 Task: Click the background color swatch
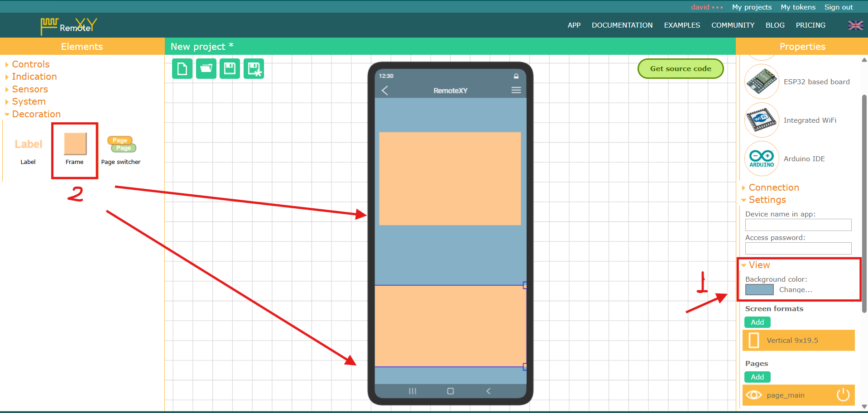pos(759,290)
